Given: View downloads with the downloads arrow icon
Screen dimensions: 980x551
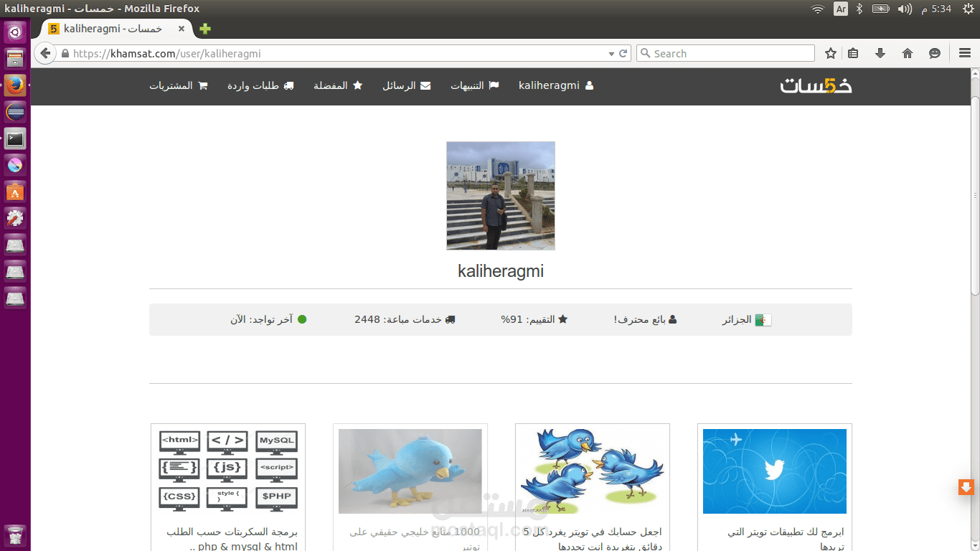Looking at the screenshot, I should click(880, 53).
